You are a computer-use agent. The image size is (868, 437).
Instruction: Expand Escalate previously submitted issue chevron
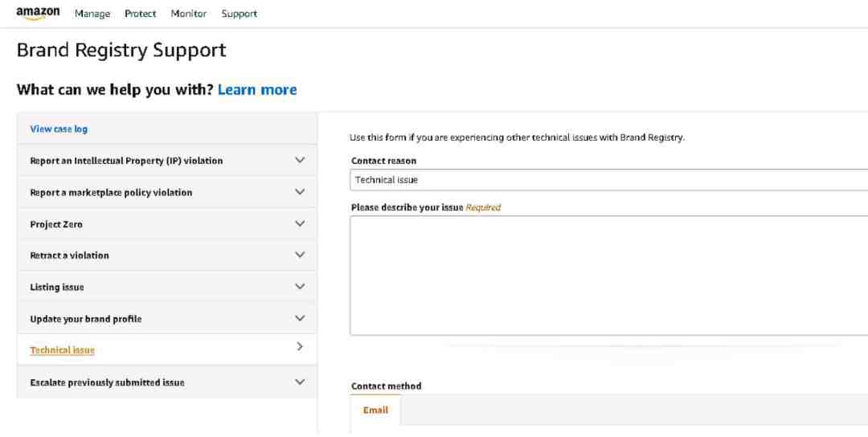(300, 382)
